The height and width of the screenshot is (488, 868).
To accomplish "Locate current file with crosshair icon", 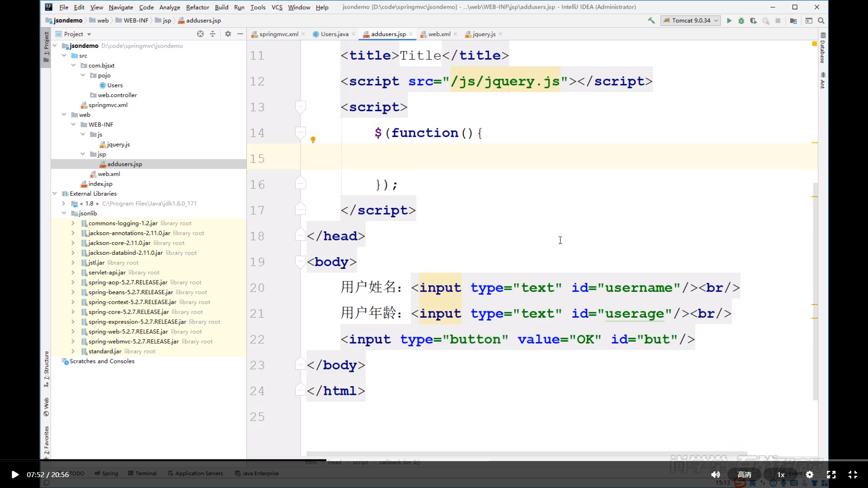I will click(x=200, y=34).
